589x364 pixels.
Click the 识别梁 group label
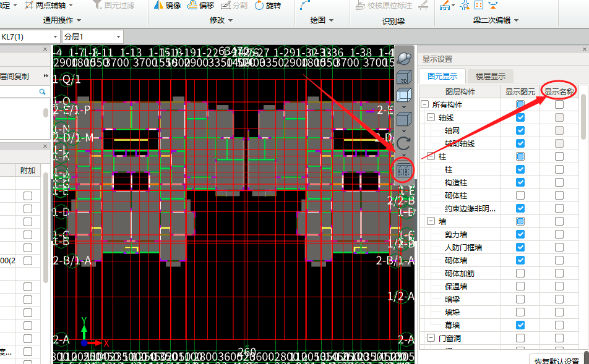pyautogui.click(x=393, y=22)
